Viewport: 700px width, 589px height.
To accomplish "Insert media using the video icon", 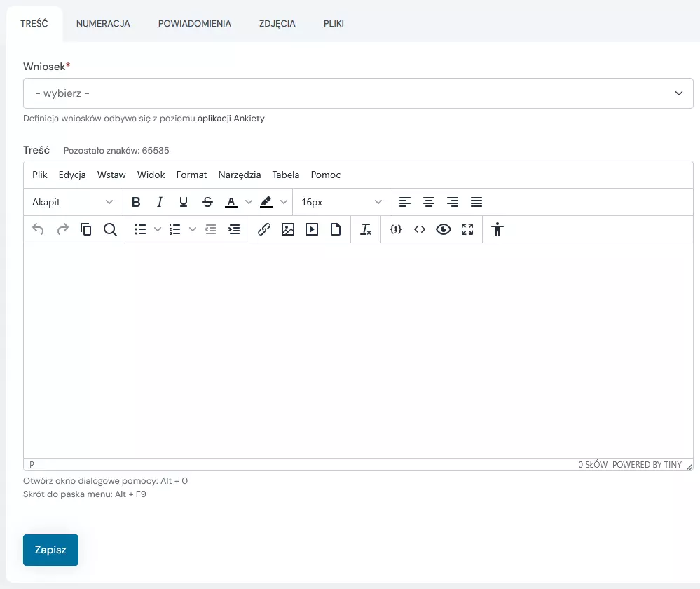I will click(312, 229).
